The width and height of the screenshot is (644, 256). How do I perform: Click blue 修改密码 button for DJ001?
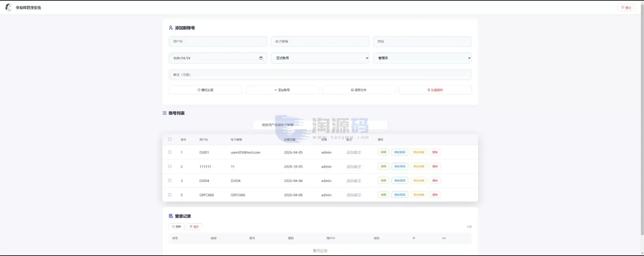pos(400,152)
